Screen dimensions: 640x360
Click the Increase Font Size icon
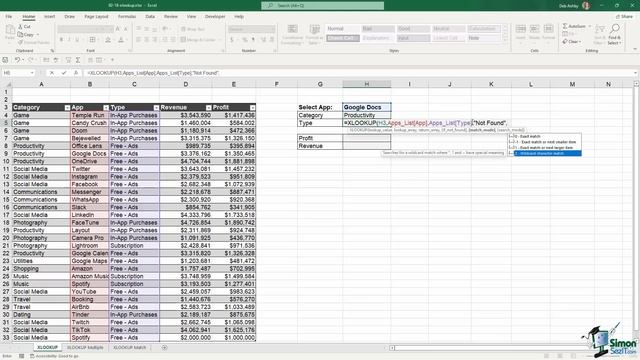pyautogui.click(x=118, y=29)
